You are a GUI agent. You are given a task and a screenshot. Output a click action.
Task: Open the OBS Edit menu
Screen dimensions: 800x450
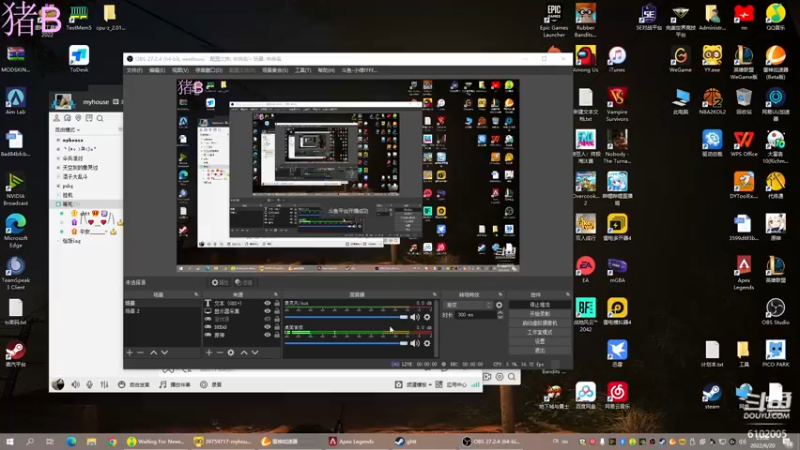157,70
